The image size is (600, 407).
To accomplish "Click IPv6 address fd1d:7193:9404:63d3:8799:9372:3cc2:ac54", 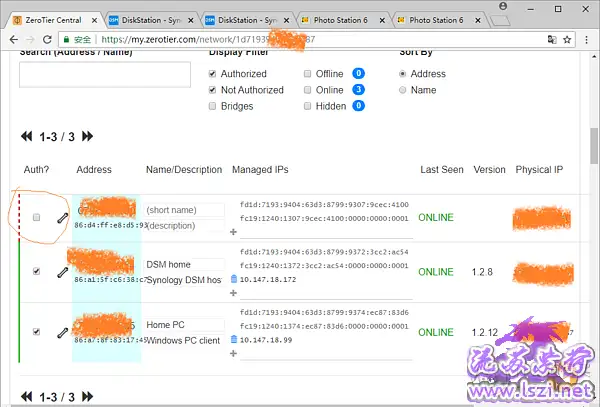I will tap(324, 252).
